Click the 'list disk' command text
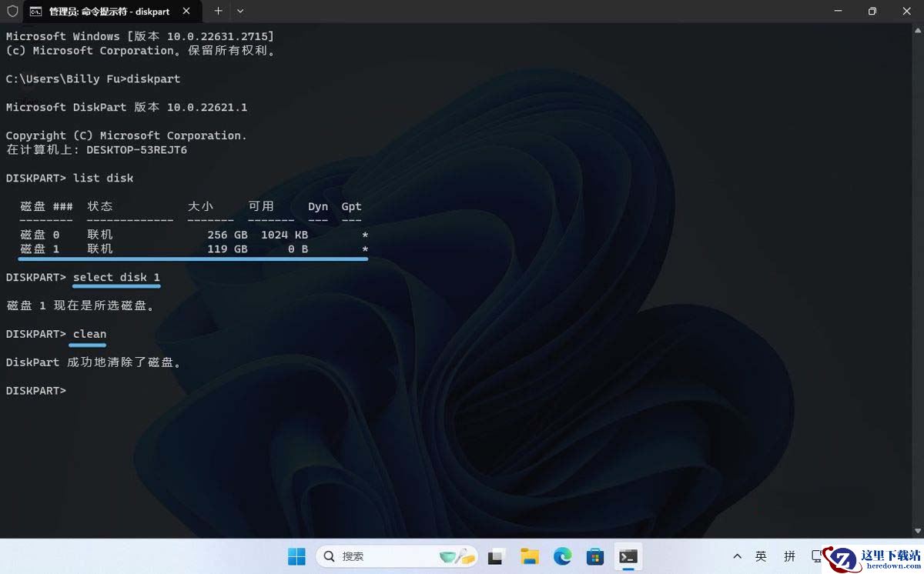 coord(103,178)
